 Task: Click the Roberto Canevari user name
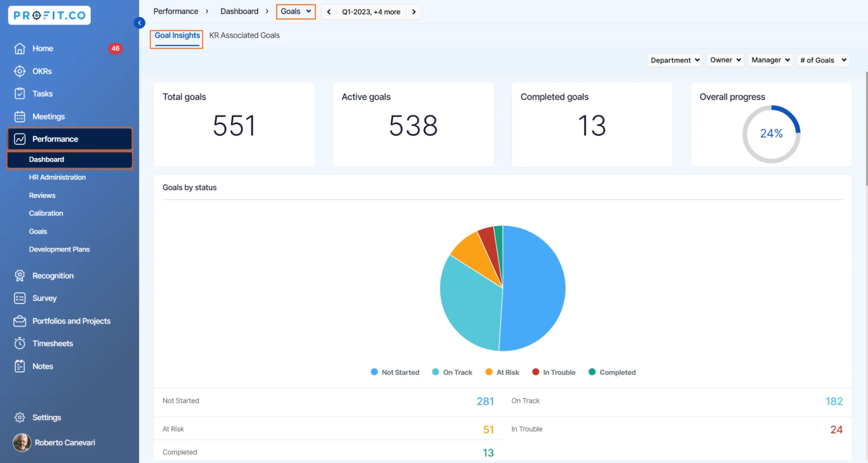coord(65,442)
